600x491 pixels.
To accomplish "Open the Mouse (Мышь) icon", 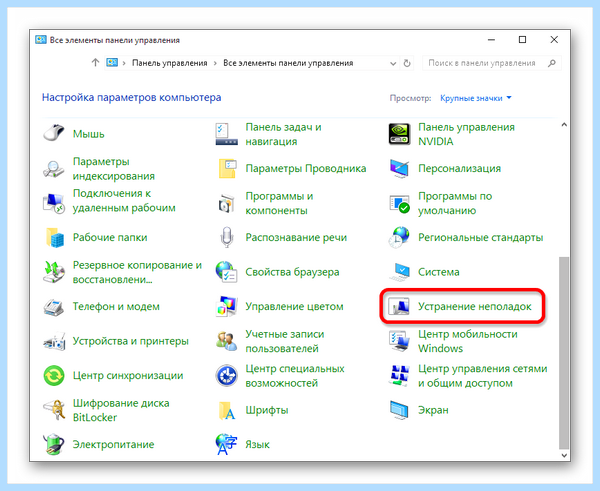I will (x=54, y=134).
